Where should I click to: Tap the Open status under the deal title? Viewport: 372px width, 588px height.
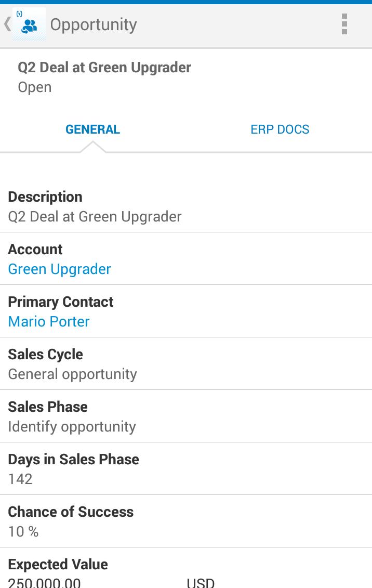click(x=35, y=87)
